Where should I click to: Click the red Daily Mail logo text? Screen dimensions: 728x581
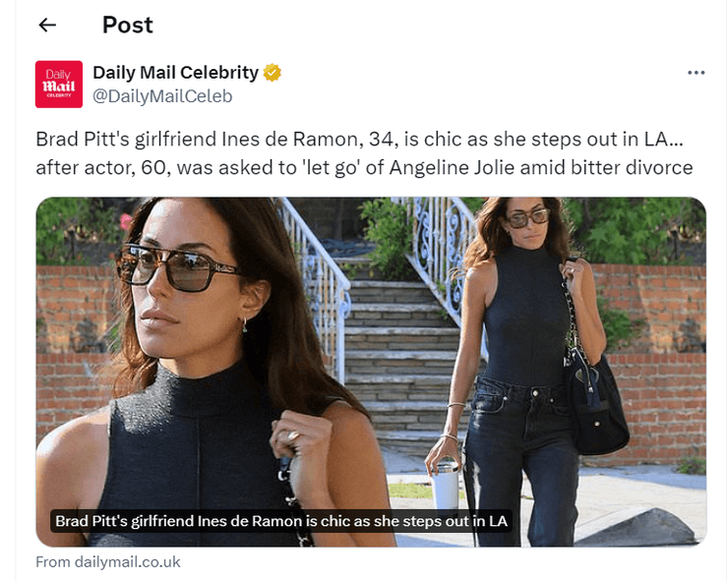[x=59, y=87]
